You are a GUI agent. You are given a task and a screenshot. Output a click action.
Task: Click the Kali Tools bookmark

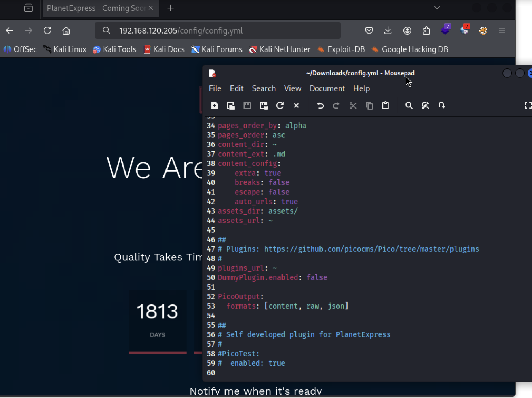tap(115, 49)
